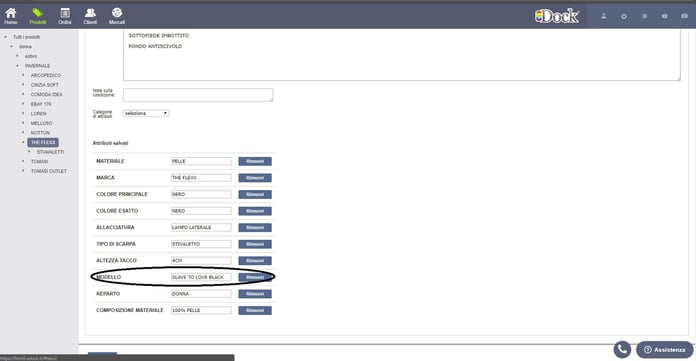696x361 pixels.
Task: Open the Mercati section
Action: click(117, 16)
